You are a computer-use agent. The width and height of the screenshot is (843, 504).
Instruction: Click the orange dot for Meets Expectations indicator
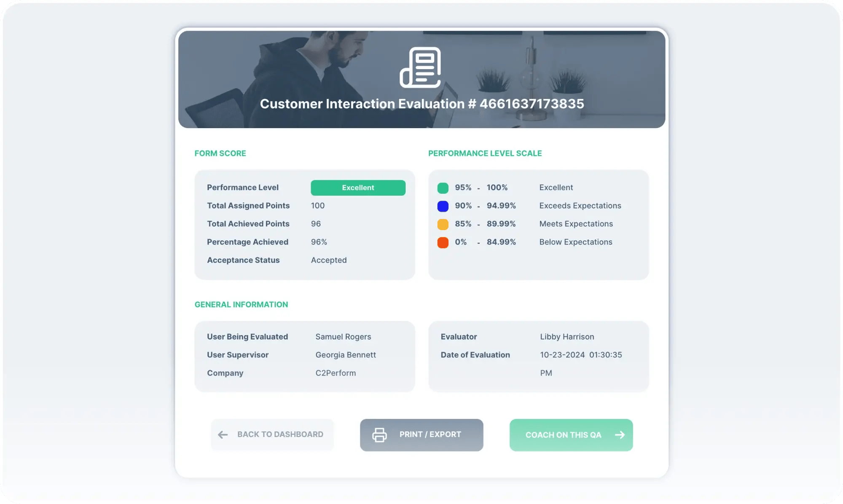442,224
